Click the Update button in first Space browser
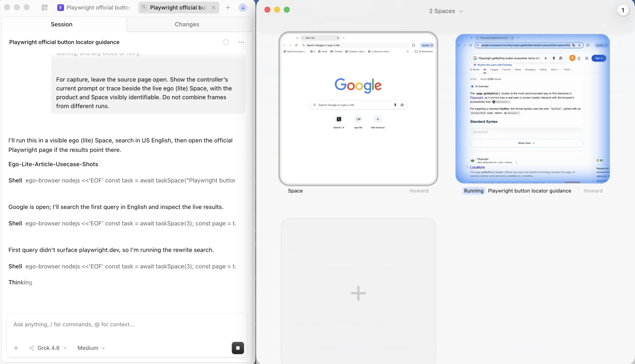635x364 pixels. tap(427, 45)
